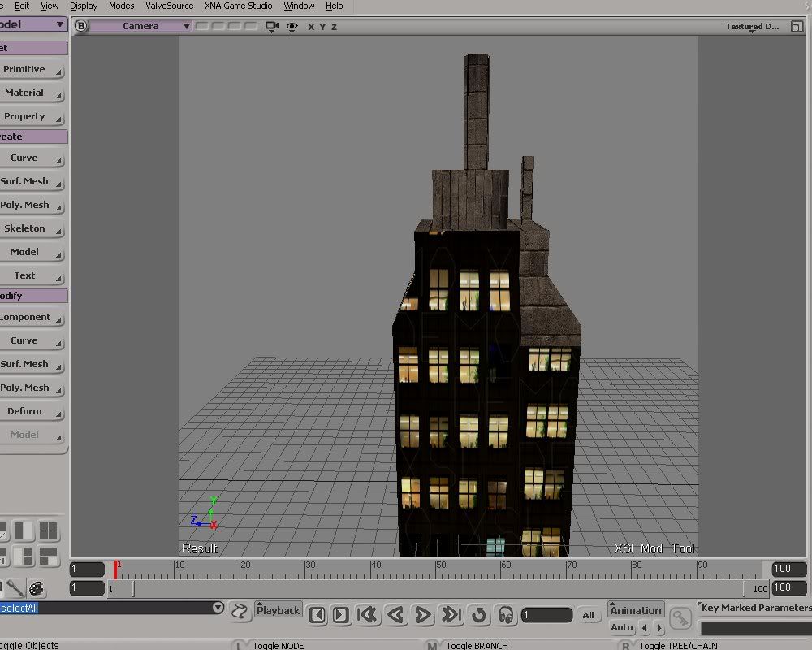Image resolution: width=812 pixels, height=650 pixels.
Task: Toggle audio headphones icon
Action: pos(506,615)
